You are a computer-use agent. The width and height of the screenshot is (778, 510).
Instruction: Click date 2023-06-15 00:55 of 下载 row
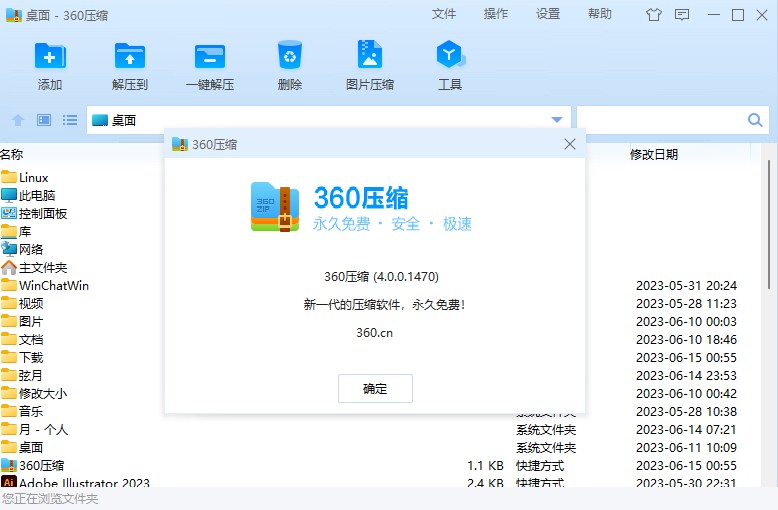pyautogui.click(x=686, y=357)
